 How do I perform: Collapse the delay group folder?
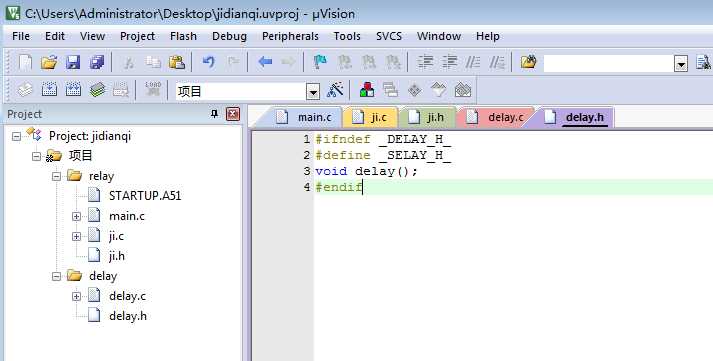[x=56, y=276]
